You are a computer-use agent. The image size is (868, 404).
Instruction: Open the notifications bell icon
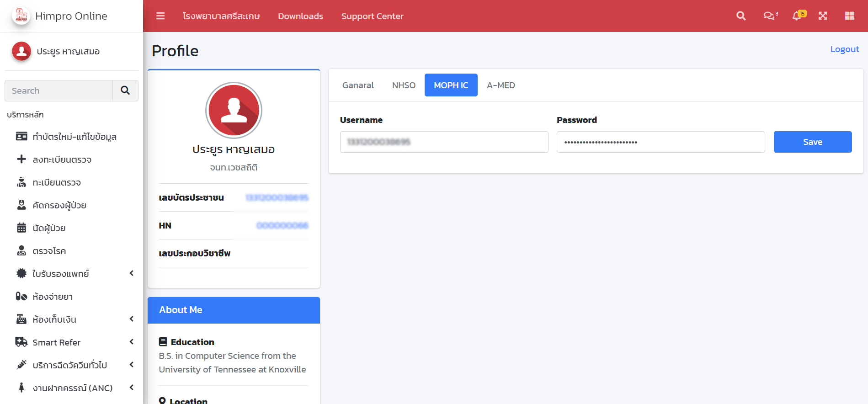[798, 16]
